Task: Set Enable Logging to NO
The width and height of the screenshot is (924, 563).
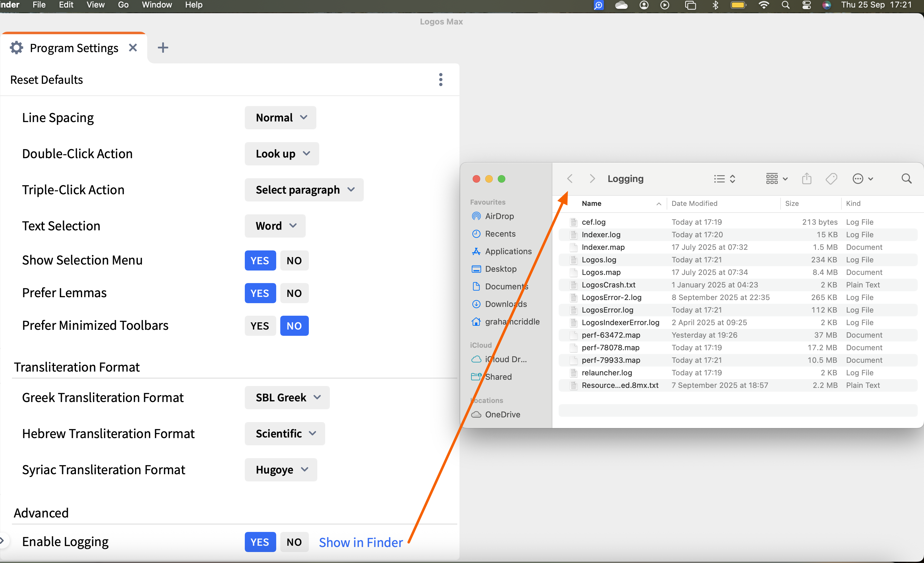Action: coord(294,542)
